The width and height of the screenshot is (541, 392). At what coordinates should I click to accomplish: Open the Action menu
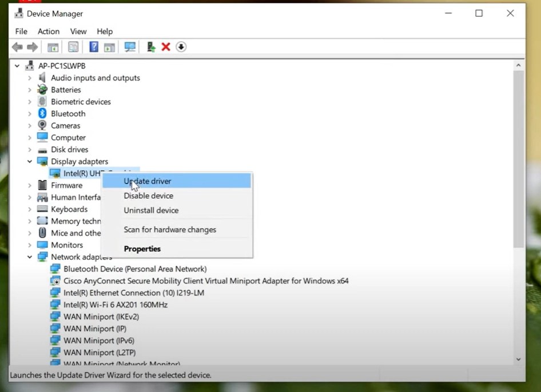[48, 31]
